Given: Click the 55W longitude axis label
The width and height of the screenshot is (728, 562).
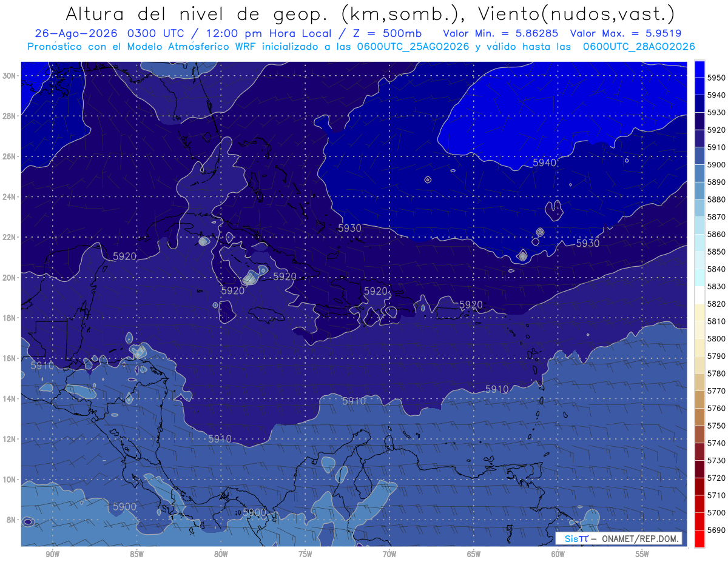Looking at the screenshot, I should [642, 555].
